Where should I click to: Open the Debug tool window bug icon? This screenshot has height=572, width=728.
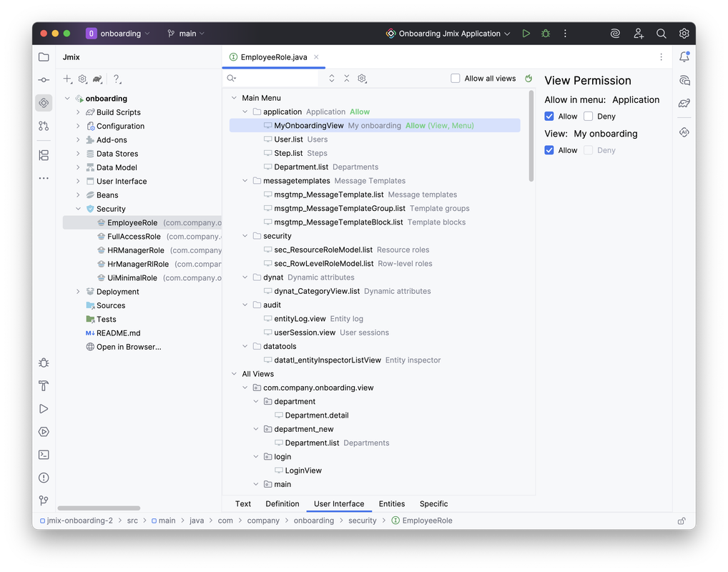[44, 363]
